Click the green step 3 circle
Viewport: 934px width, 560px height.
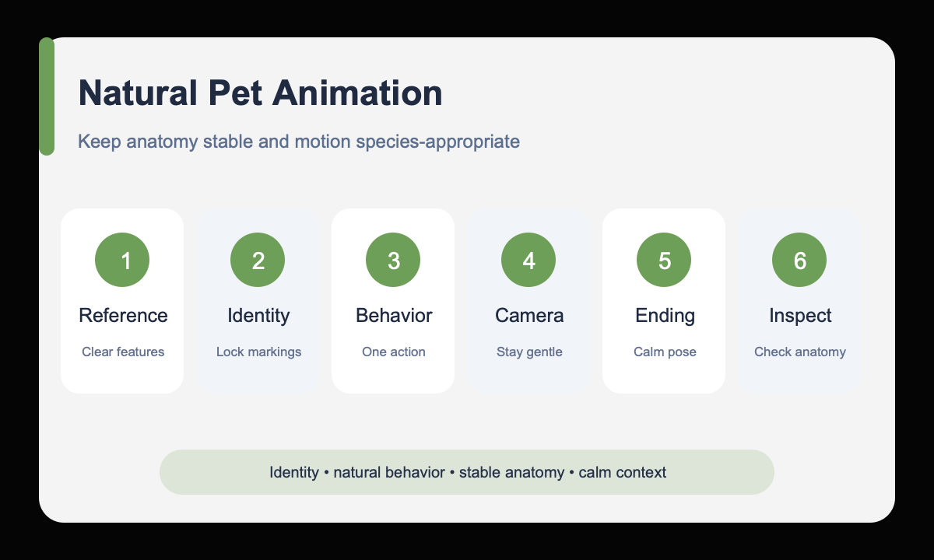point(393,261)
